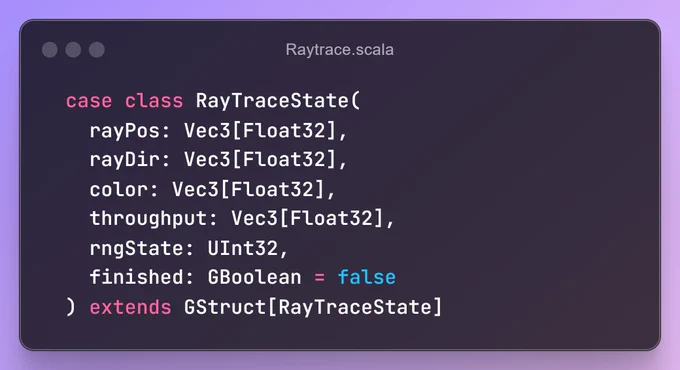This screenshot has width=680, height=370.
Task: Click the 'rayDir:' field name
Action: point(130,160)
